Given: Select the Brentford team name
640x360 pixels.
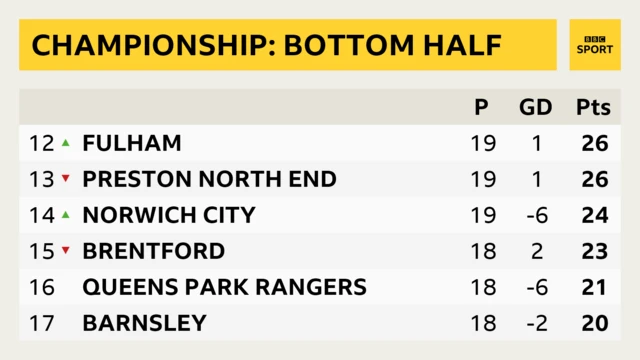Looking at the screenshot, I should pyautogui.click(x=154, y=251).
